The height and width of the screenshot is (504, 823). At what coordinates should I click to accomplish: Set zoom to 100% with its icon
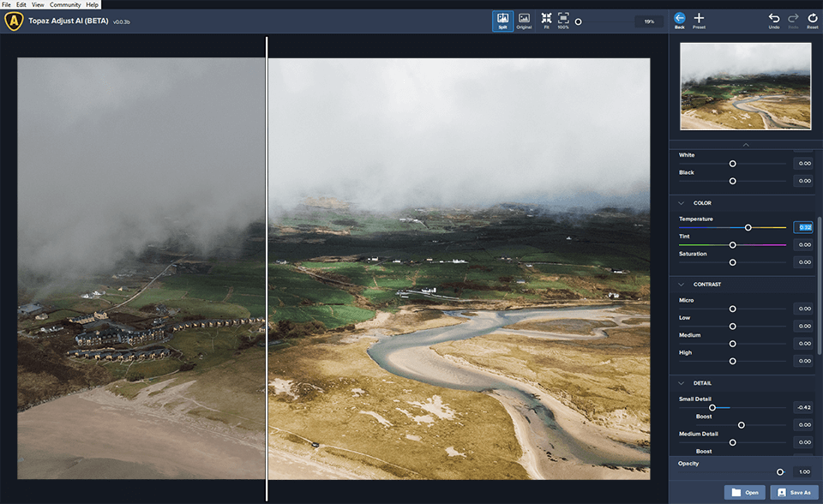point(564,19)
